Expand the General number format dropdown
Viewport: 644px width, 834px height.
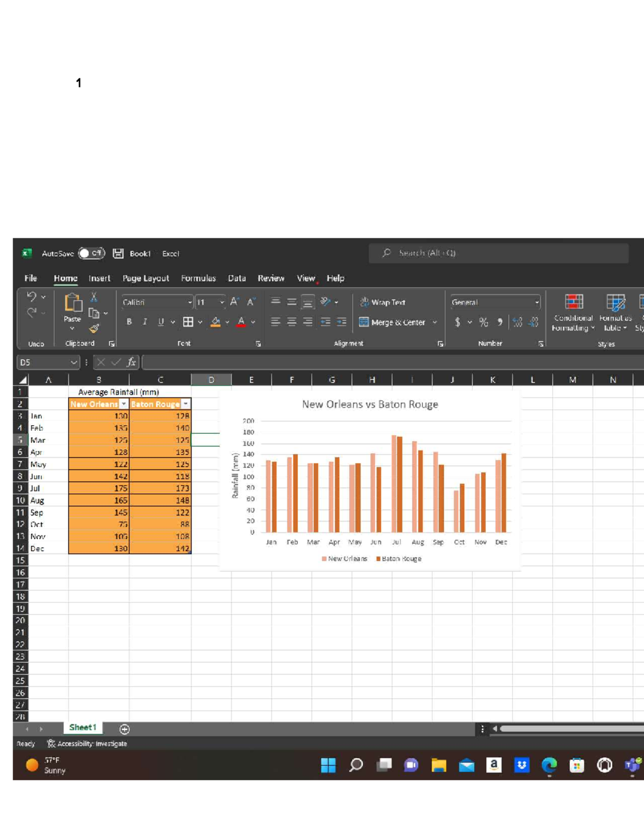pyautogui.click(x=537, y=302)
